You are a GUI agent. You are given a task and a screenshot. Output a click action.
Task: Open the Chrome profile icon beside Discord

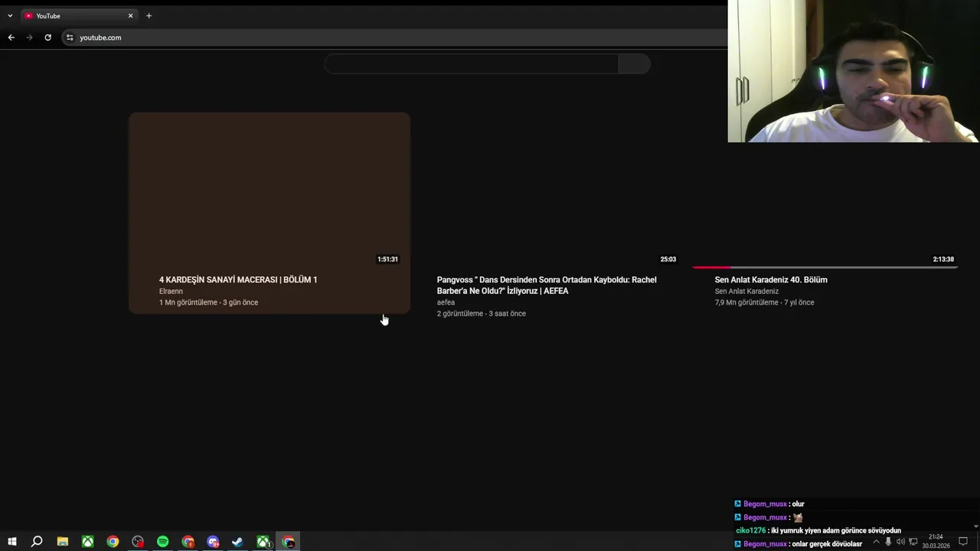[x=188, y=542]
